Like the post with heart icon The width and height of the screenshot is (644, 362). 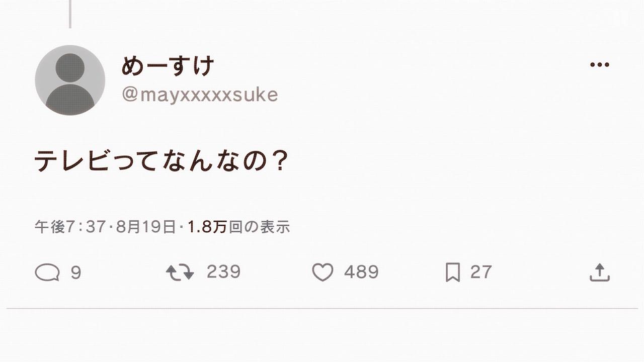coord(323,273)
